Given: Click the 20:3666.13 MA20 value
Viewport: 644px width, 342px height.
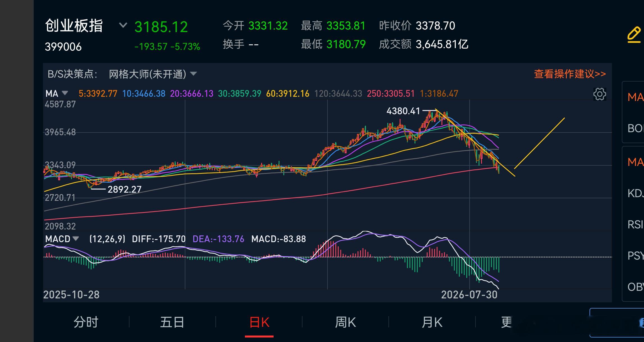Looking at the screenshot, I should [x=192, y=93].
